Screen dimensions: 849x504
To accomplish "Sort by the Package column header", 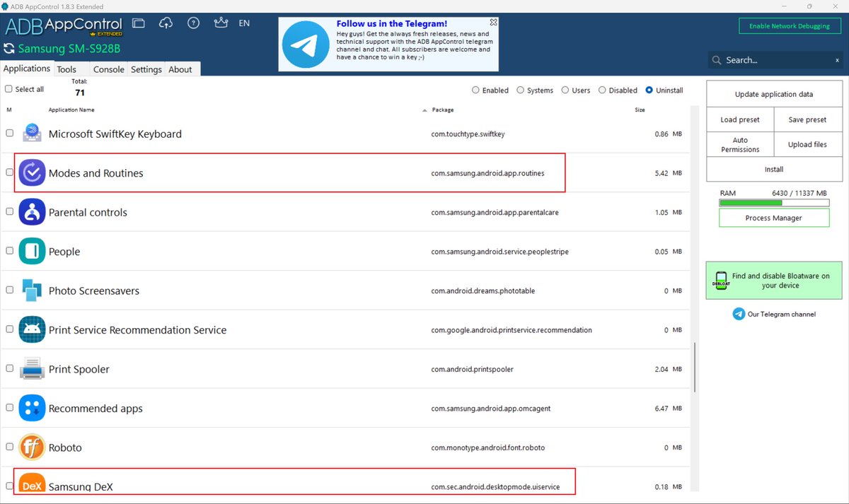I will tap(443, 110).
